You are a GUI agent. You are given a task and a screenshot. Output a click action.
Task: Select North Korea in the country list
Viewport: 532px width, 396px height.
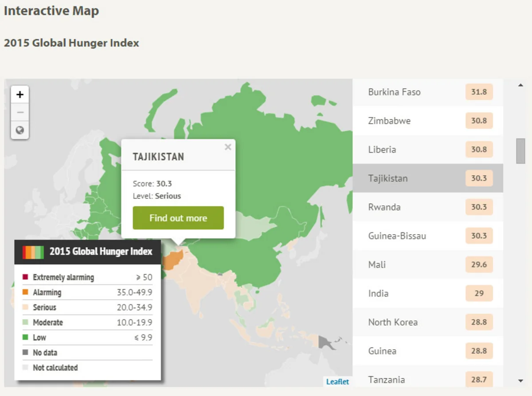(428, 322)
